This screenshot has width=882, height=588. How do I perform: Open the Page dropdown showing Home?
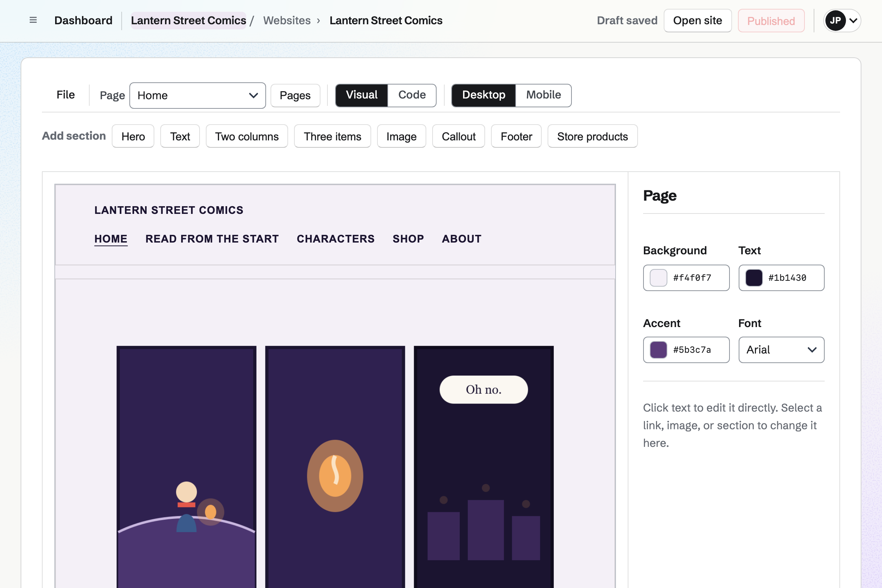pos(198,96)
